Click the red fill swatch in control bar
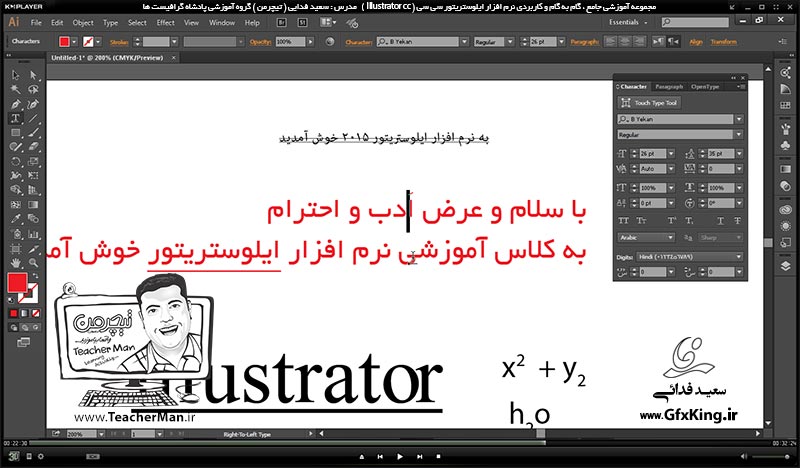 [x=64, y=42]
